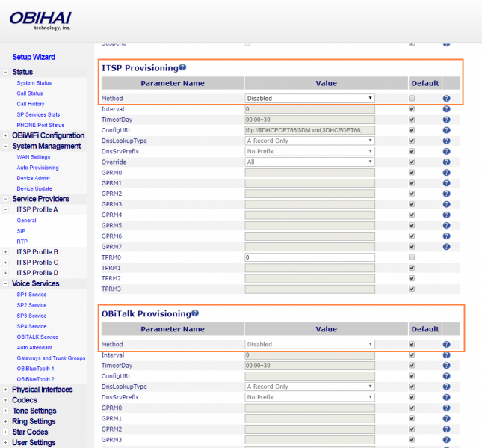Click help icon for ITSP GPRM0 row
Image resolution: width=482 pixels, height=448 pixels.
446,173
